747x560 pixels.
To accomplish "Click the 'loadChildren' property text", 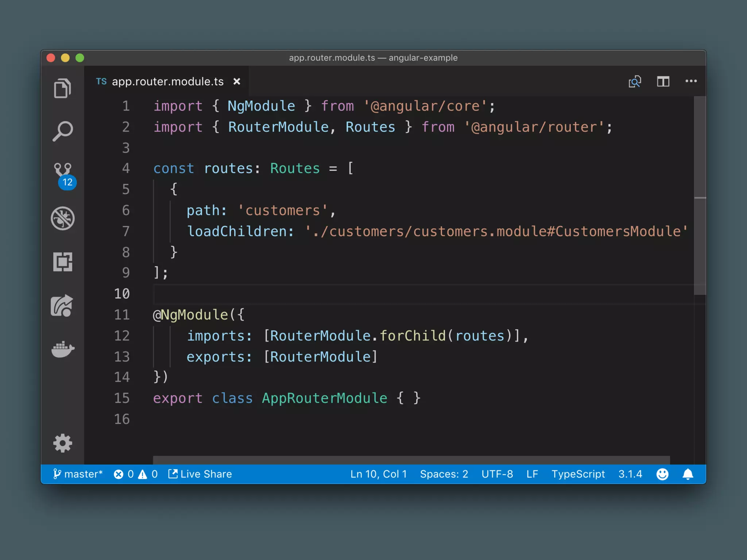I will tap(237, 231).
